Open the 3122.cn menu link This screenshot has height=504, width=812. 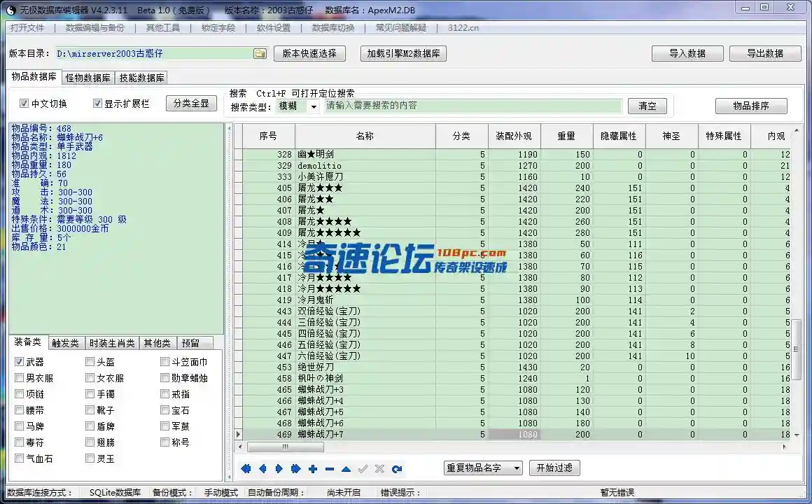tap(463, 27)
